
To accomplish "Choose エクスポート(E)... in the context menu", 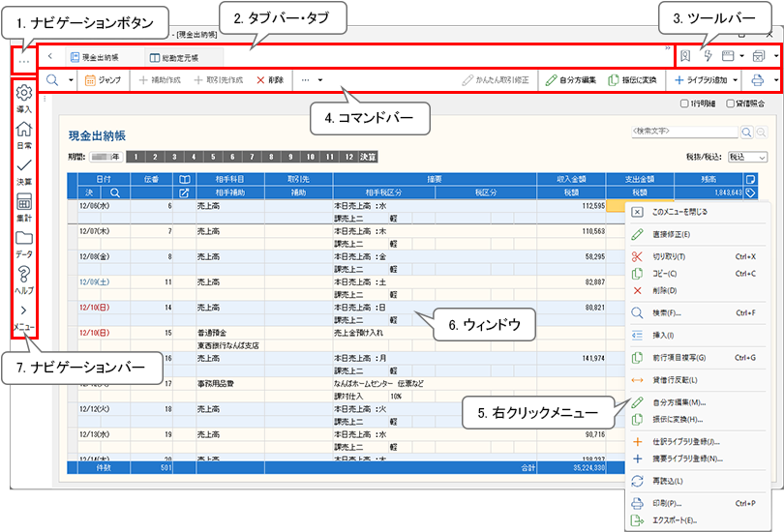I will coord(696,520).
